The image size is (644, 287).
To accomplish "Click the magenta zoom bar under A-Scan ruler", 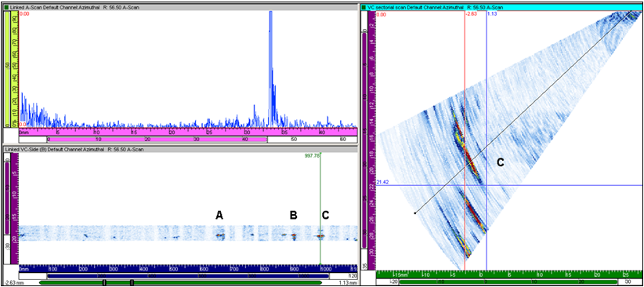I will [x=157, y=140].
